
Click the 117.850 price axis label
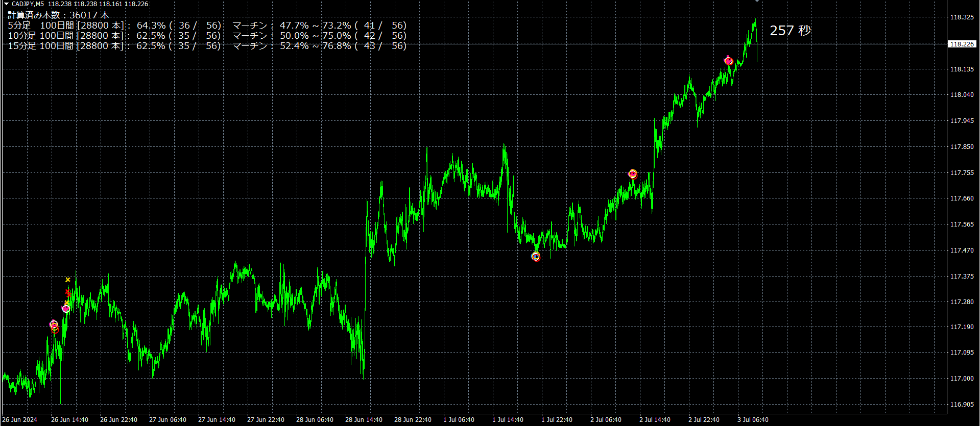pos(962,146)
